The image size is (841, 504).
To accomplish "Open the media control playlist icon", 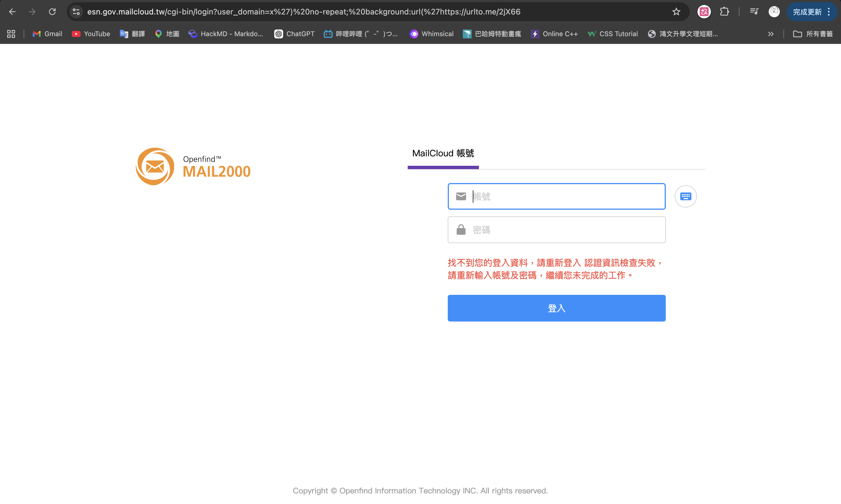I will 754,12.
